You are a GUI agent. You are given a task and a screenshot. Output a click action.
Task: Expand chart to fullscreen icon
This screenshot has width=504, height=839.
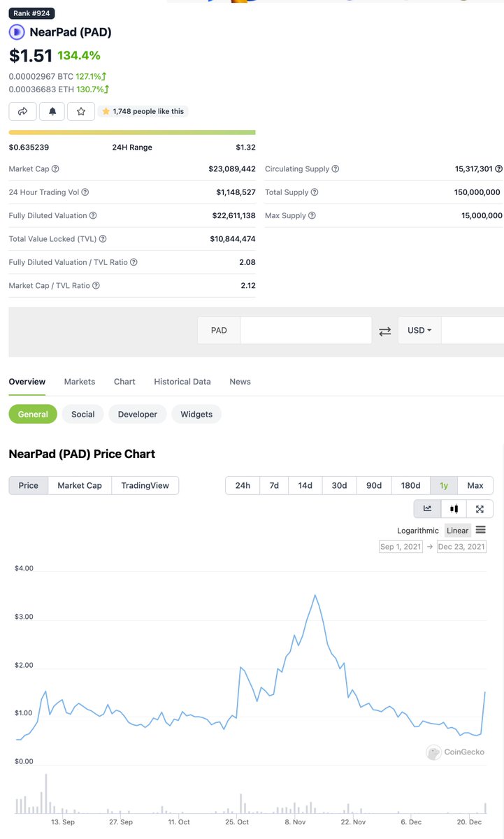(480, 509)
